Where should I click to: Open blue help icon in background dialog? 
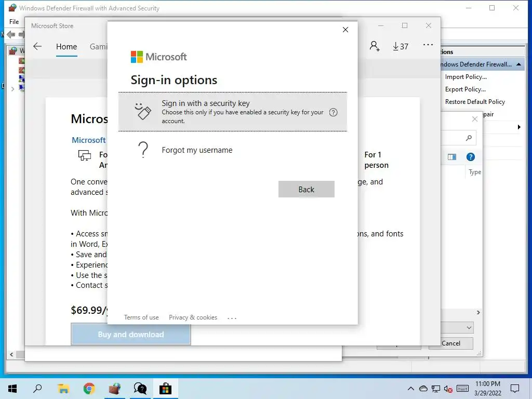coord(471,157)
